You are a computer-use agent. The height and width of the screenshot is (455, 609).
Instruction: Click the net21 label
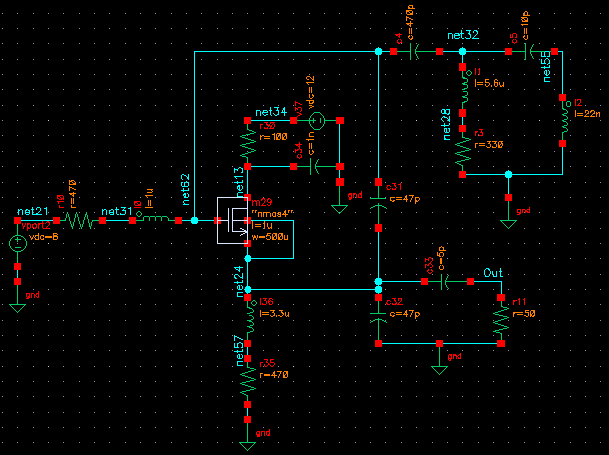pyautogui.click(x=33, y=211)
